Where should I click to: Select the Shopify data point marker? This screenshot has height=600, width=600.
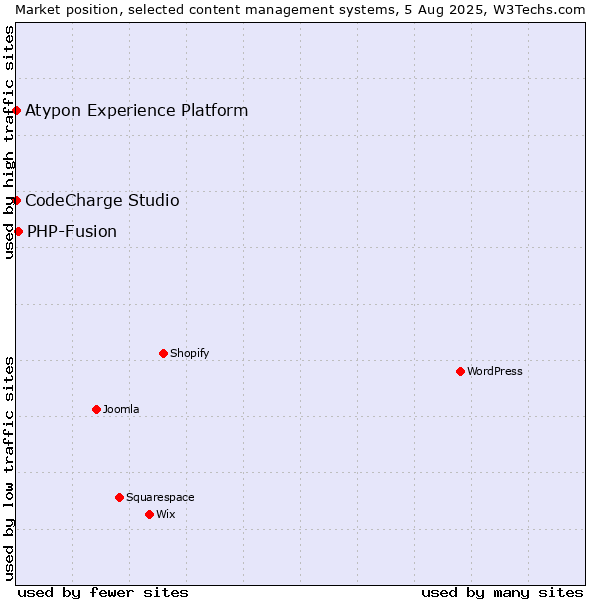163,354
